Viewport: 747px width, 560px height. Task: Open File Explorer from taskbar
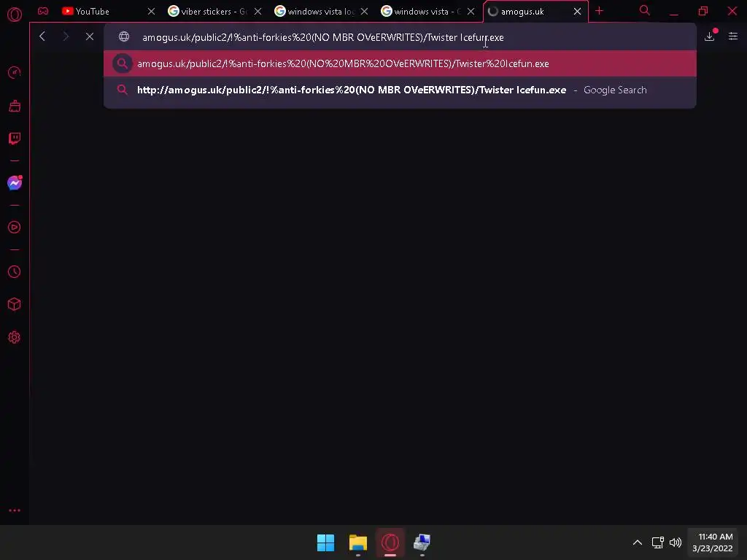357,542
